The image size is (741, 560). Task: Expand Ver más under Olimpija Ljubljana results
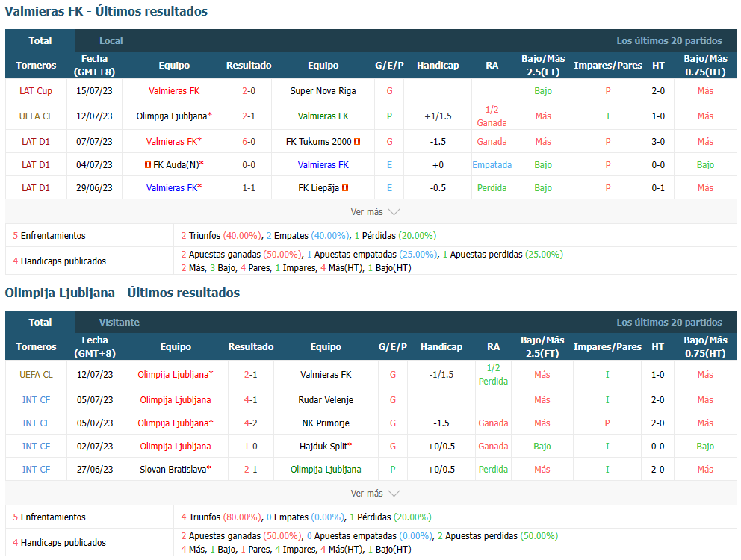point(375,494)
